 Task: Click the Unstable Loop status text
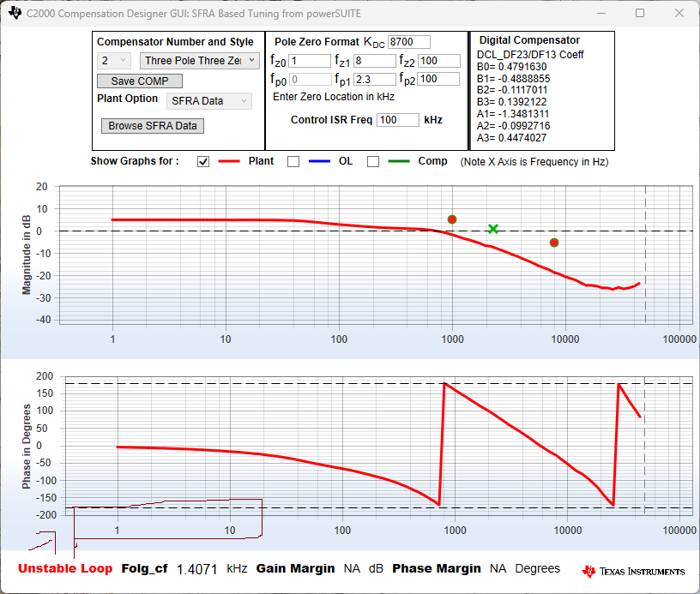click(x=65, y=568)
